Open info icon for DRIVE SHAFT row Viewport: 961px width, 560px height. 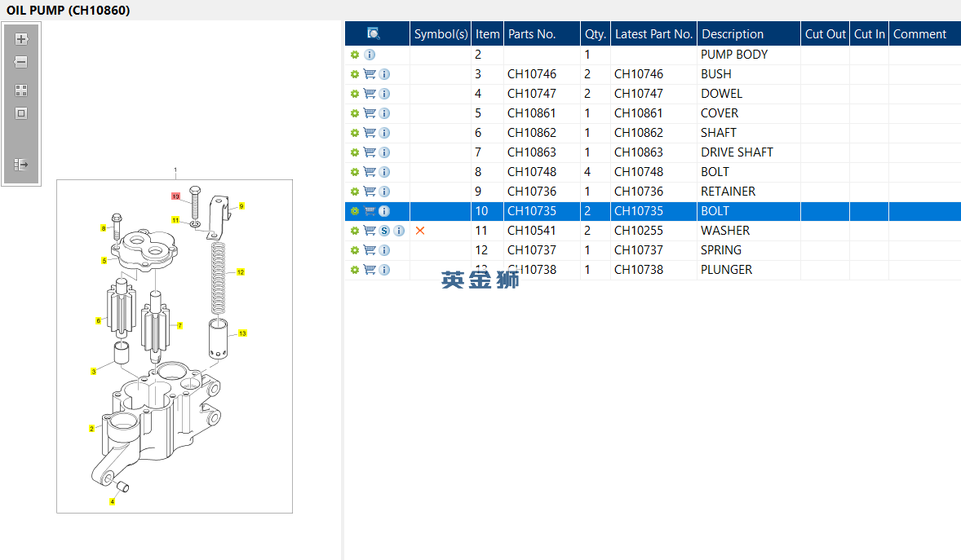click(384, 152)
